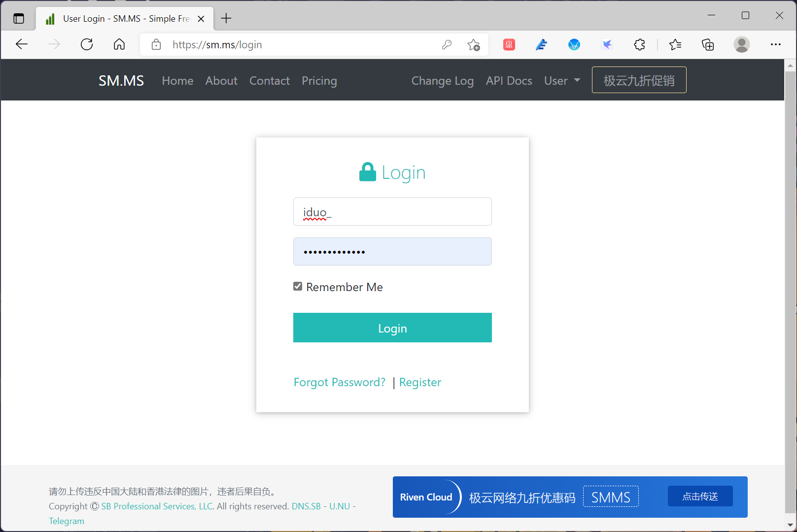797x532 pixels.
Task: Open the About nav item
Action: tap(221, 81)
